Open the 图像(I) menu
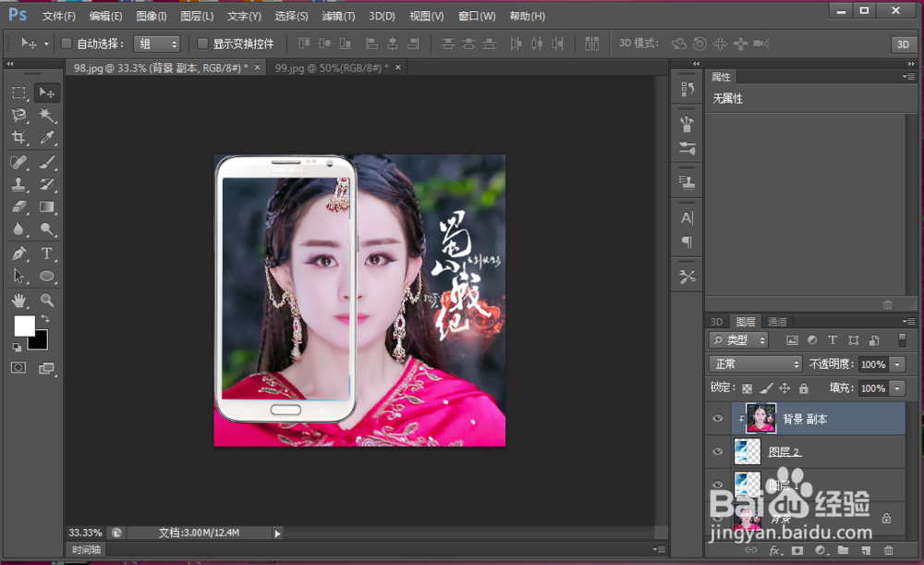 (x=152, y=16)
